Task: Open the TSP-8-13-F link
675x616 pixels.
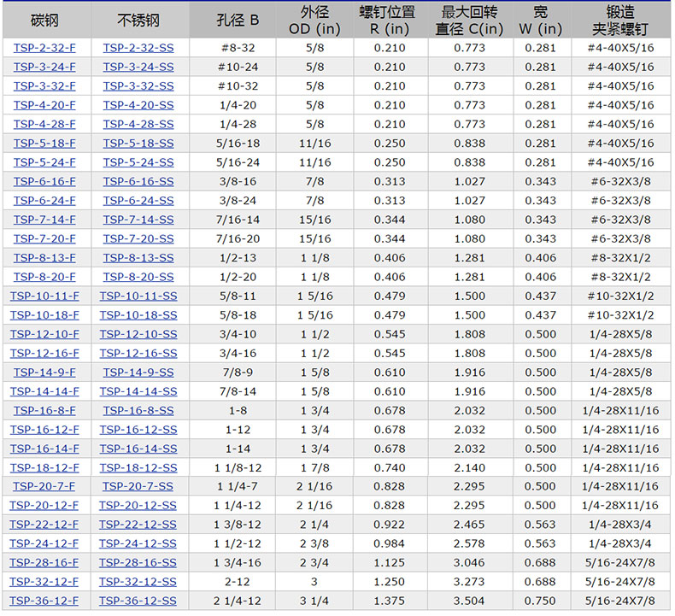Action: tap(44, 258)
